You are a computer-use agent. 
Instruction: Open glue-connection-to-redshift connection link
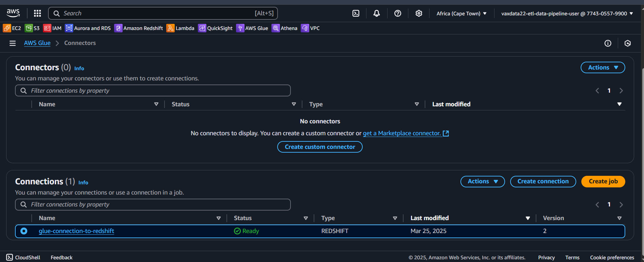click(76, 231)
